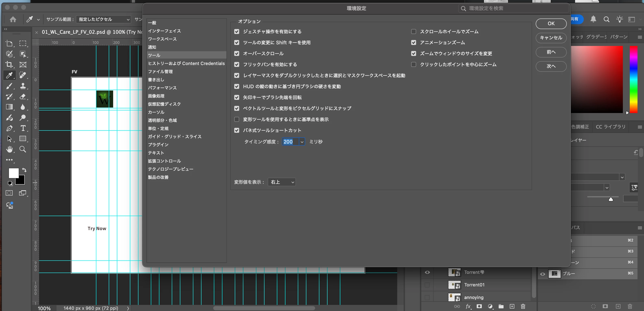644x311 pixels.
Task: Open the パフォーマンス preferences category
Action: click(162, 88)
